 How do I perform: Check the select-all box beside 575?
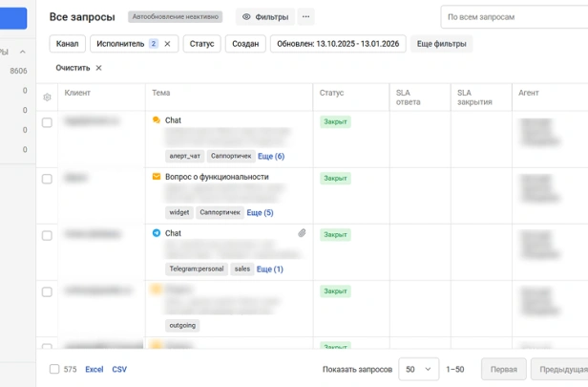click(54, 369)
